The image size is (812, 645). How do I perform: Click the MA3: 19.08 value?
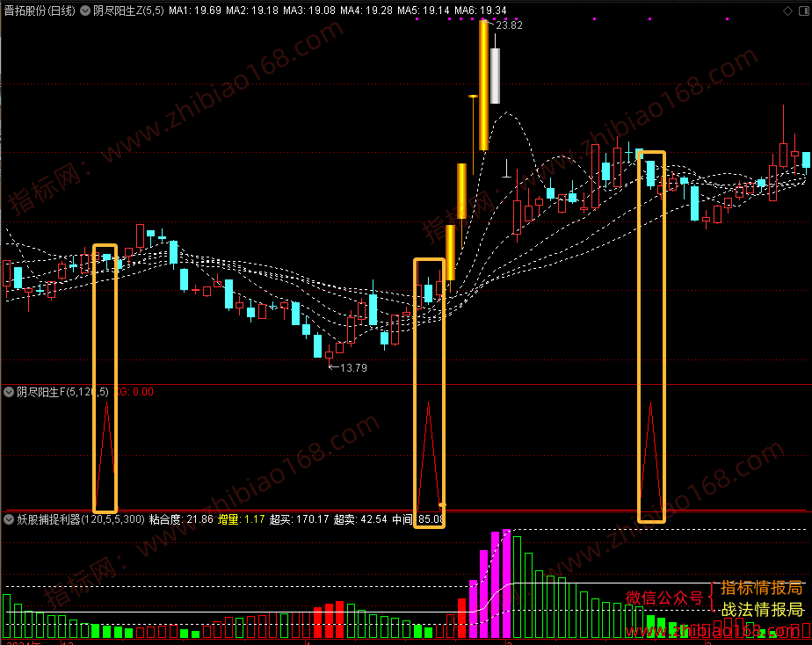[x=309, y=11]
